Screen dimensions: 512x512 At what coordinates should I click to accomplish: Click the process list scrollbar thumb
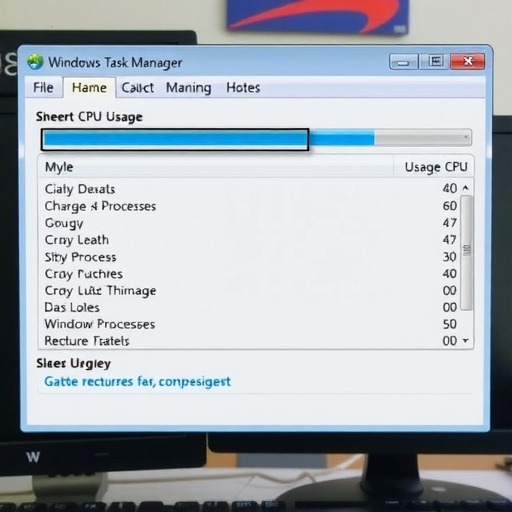coord(467,253)
